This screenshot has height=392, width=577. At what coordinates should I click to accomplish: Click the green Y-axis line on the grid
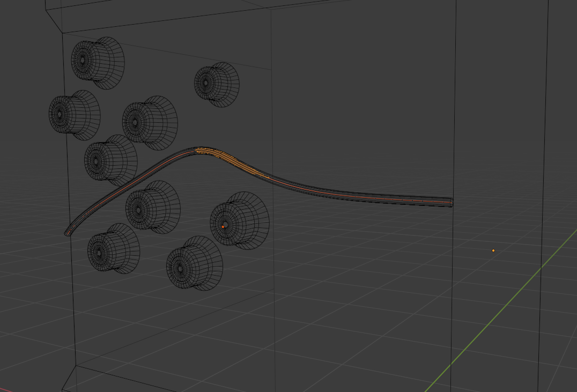(502, 310)
